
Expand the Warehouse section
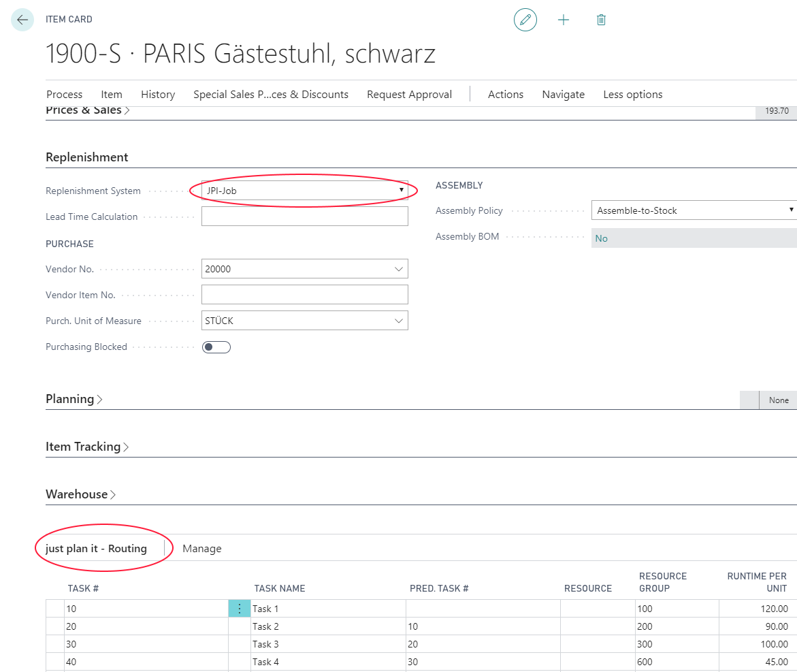point(81,494)
